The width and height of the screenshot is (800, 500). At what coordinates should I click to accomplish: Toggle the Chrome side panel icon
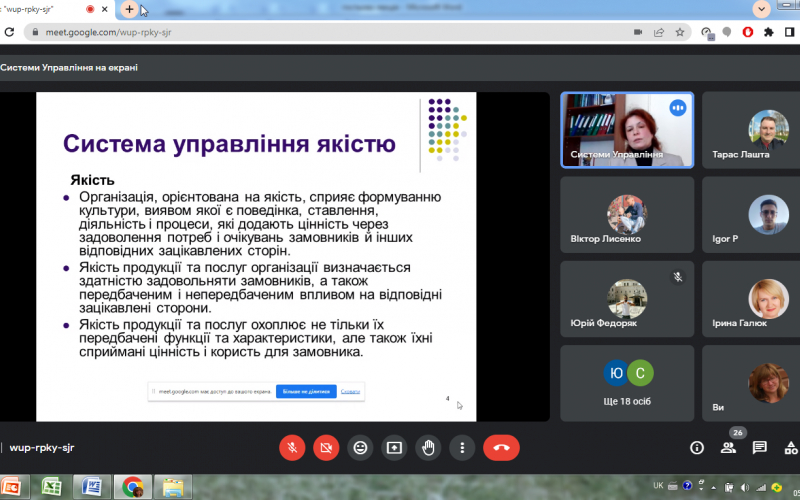(790, 32)
